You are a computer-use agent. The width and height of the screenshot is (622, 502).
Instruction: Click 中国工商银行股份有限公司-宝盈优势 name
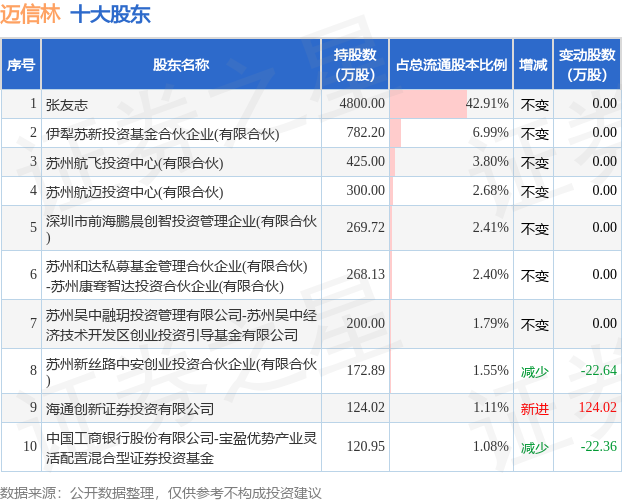point(181,448)
